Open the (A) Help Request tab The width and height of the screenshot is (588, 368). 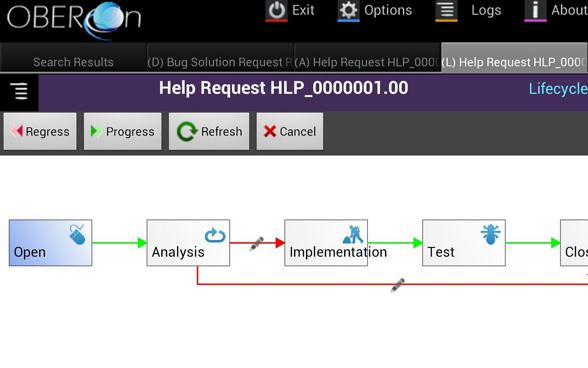367,58
